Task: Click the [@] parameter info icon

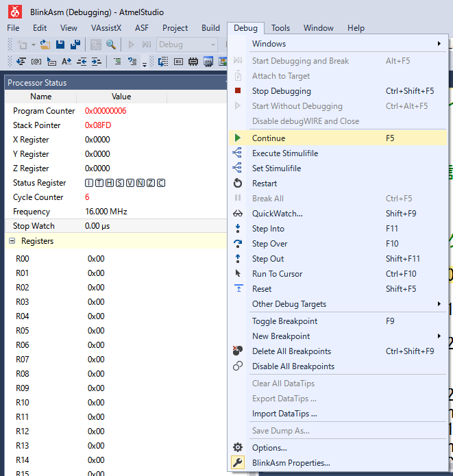Action: [x=36, y=62]
